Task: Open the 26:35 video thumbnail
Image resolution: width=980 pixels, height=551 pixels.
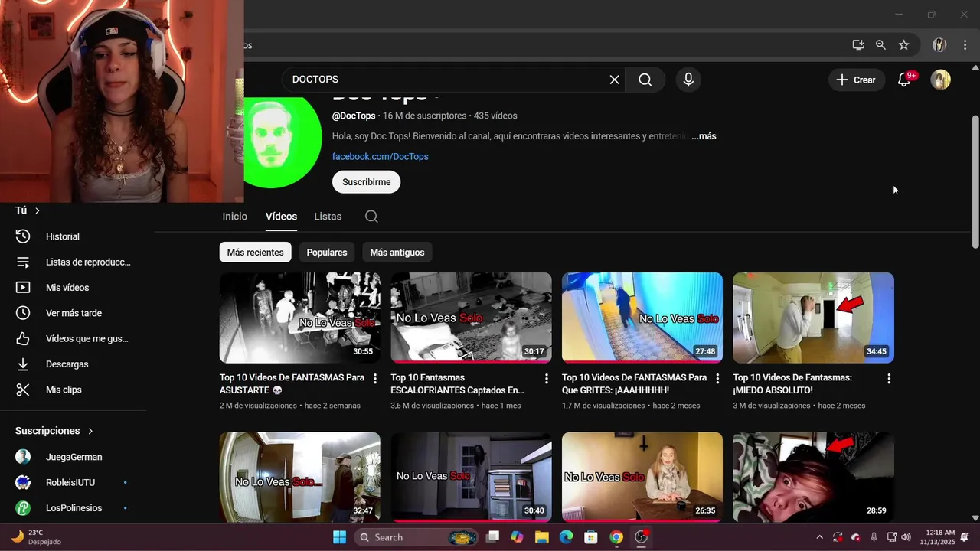Action: 642,477
